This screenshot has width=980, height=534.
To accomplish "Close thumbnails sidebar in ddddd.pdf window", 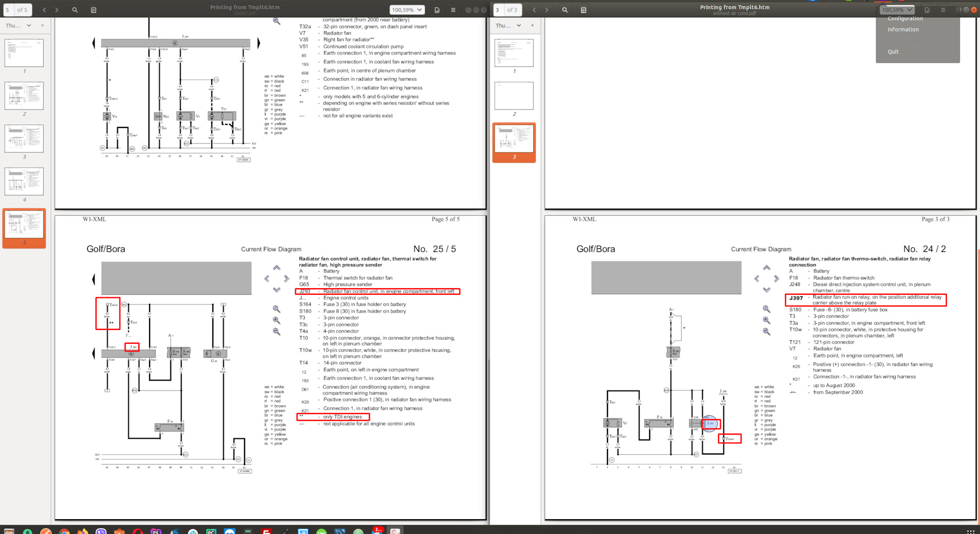I will [x=42, y=26].
